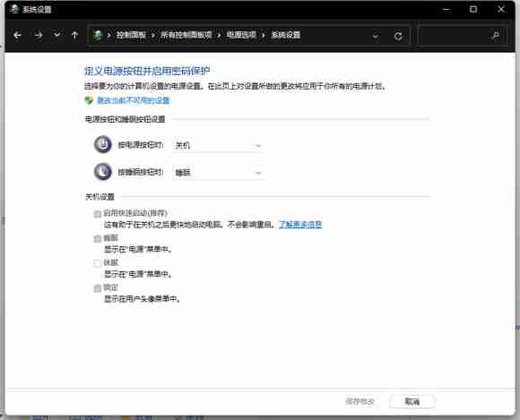520x420 pixels.
Task: Click the 关机设置 section label
Action: 100,197
